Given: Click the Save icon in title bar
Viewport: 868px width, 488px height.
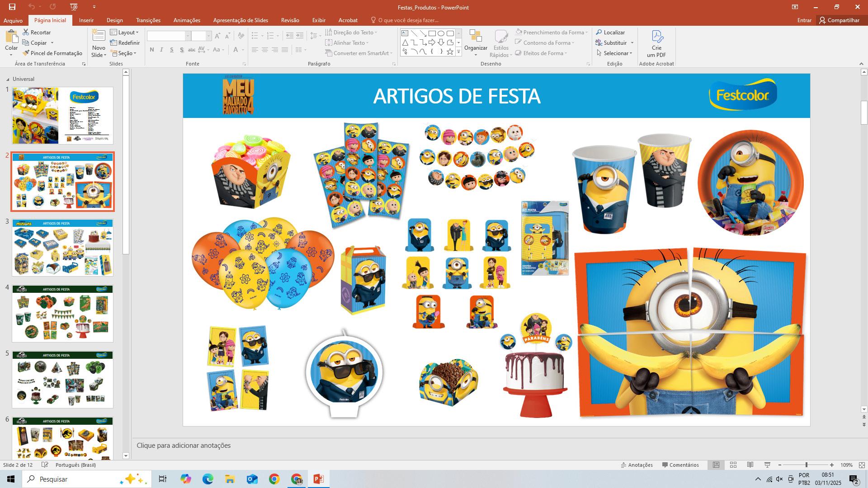Looking at the screenshot, I should click(12, 7).
